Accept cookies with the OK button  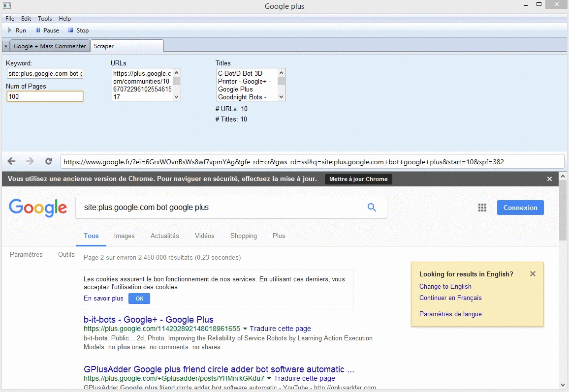tap(139, 299)
